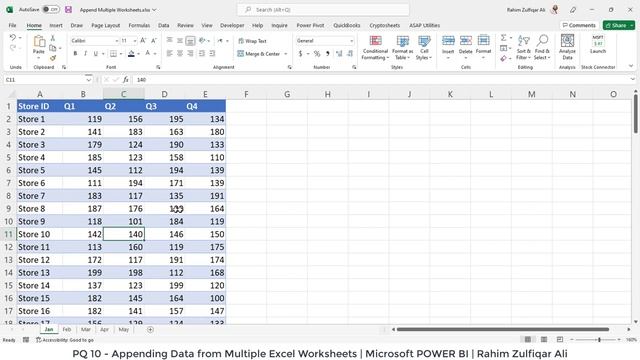
Task: Click the zoom slider handle
Action: (599, 340)
